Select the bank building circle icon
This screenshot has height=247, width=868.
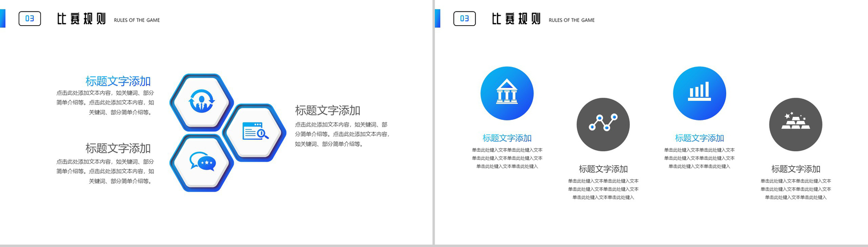click(507, 93)
